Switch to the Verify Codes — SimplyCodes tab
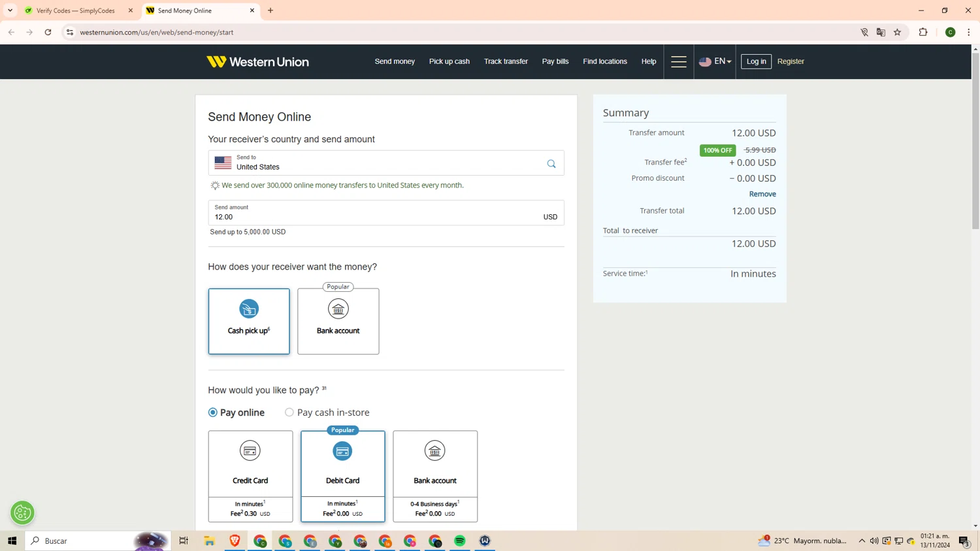The height and width of the screenshot is (551, 980). 78,10
